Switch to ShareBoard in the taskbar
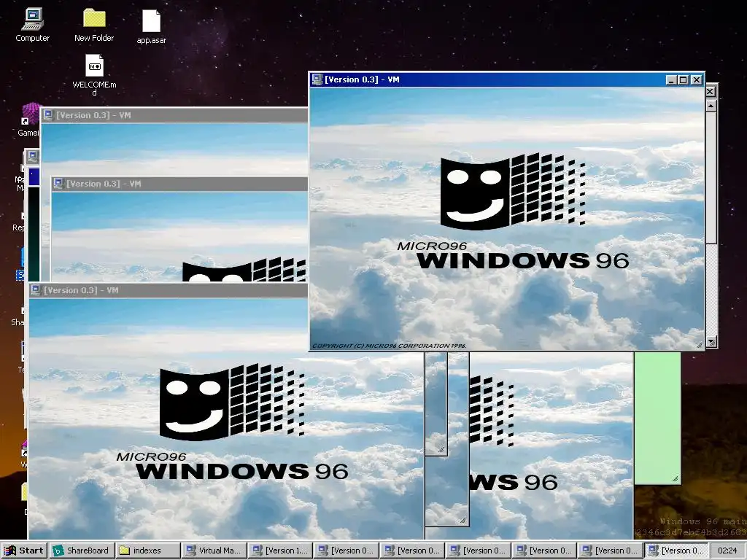The image size is (747, 560). 82,551
